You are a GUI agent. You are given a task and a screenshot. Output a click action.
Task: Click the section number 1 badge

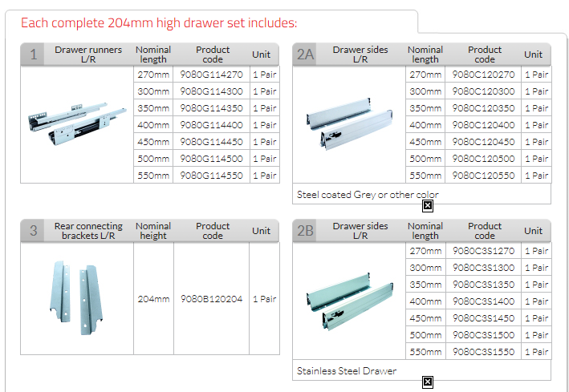point(33,55)
